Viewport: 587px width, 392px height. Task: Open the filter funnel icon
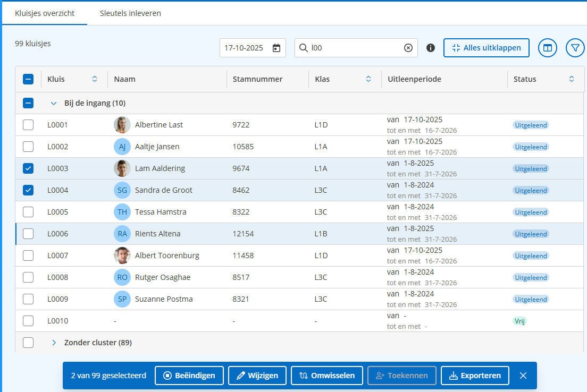pos(575,48)
